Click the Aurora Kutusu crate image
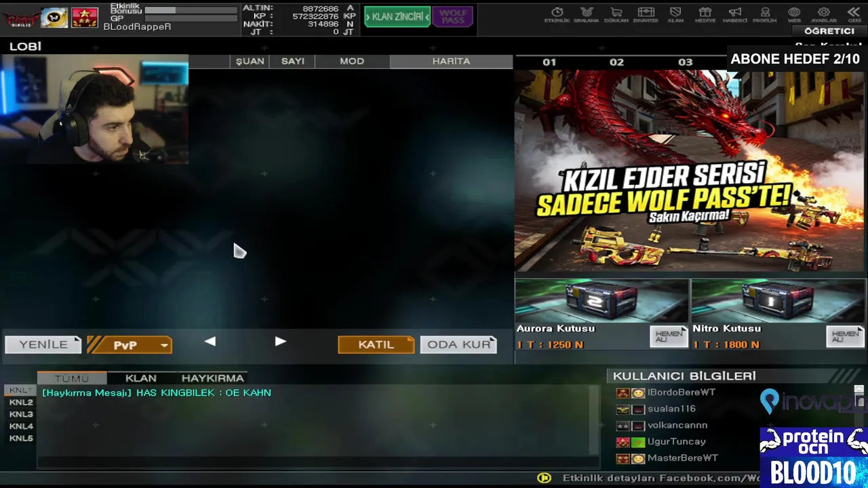868x488 pixels. pyautogui.click(x=601, y=300)
